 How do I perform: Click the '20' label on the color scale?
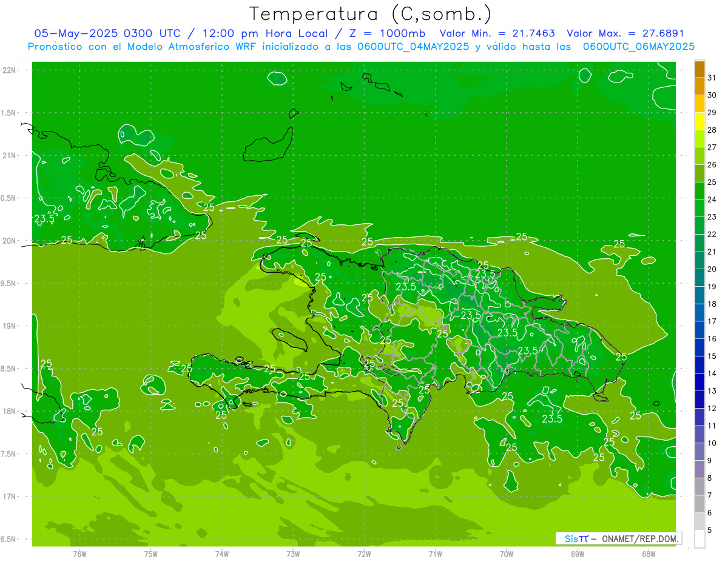(x=712, y=269)
